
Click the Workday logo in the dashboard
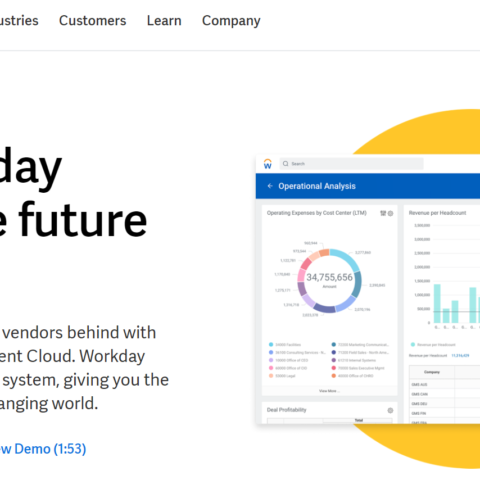[x=268, y=164]
